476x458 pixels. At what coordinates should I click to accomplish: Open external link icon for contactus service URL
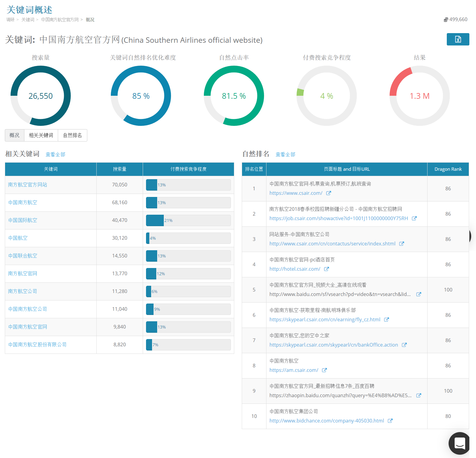tap(402, 244)
